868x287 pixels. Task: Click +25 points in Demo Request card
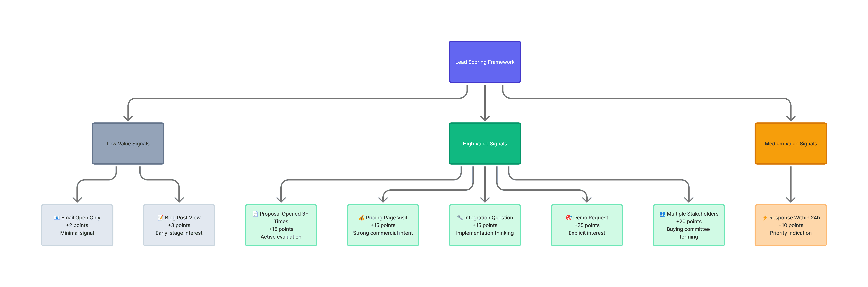tap(587, 225)
